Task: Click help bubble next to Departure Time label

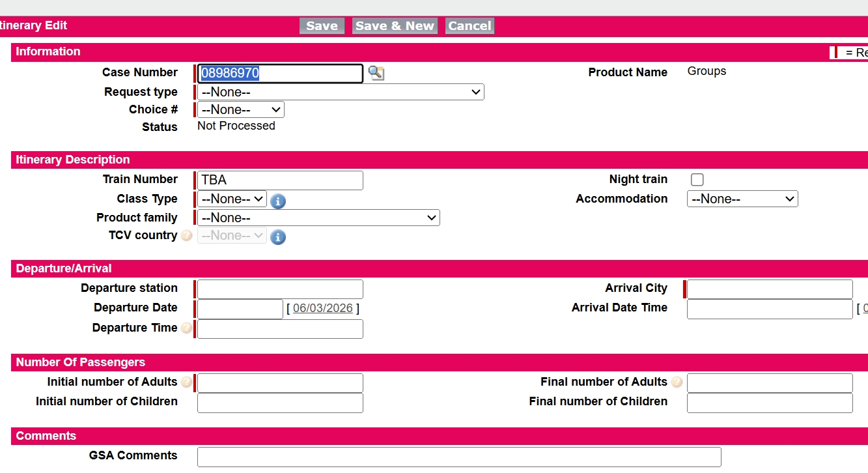Action: 187,328
